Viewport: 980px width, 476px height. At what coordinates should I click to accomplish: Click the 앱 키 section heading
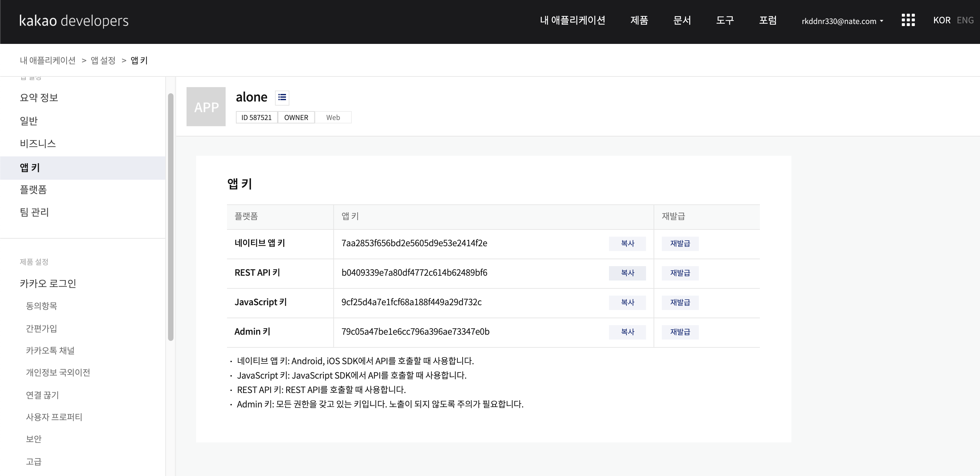point(240,184)
